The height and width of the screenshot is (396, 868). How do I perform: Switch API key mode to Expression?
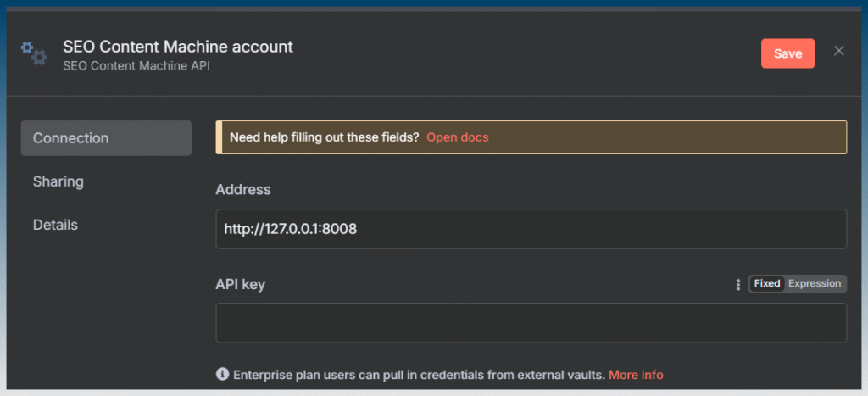pyautogui.click(x=815, y=283)
